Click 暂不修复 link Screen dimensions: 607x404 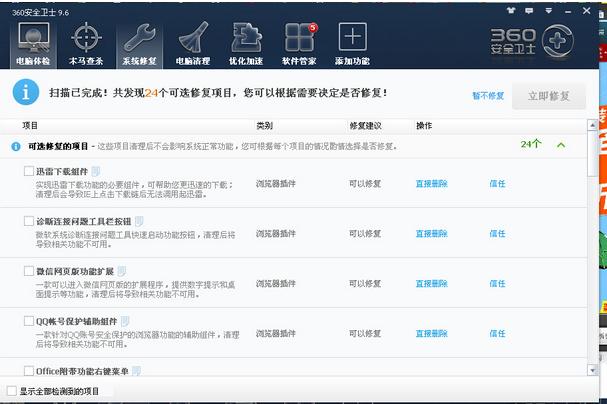[488, 96]
